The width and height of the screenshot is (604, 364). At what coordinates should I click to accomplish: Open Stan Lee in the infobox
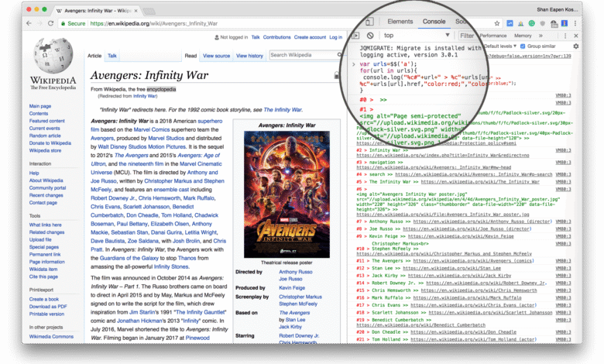click(296, 320)
